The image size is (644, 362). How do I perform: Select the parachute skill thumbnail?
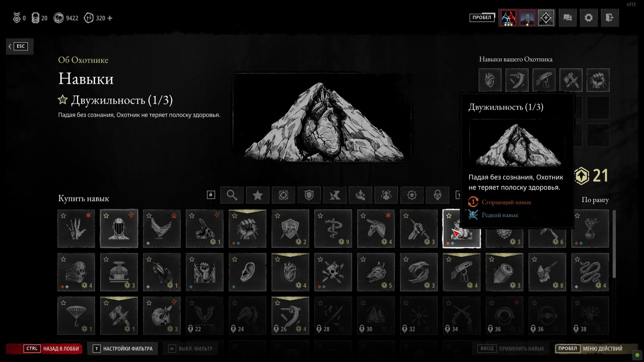pos(76,315)
